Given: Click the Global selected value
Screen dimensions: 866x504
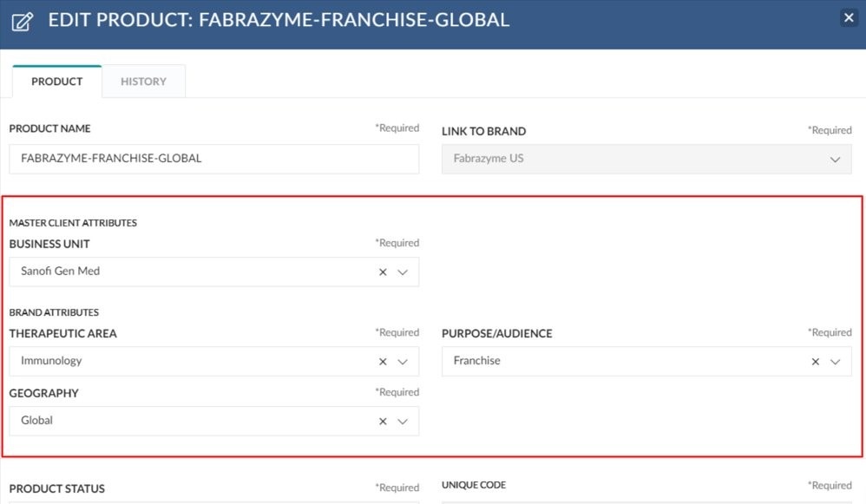Looking at the screenshot, I should pyautogui.click(x=37, y=420).
